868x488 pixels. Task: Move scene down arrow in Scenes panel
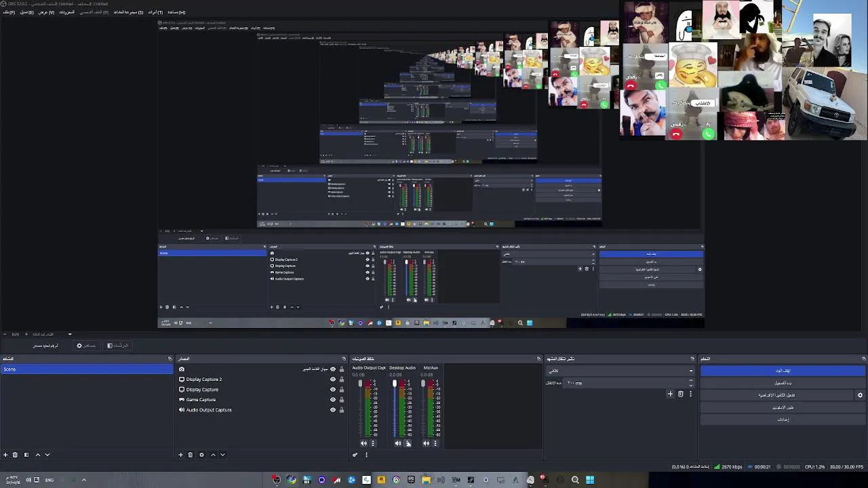[47, 455]
